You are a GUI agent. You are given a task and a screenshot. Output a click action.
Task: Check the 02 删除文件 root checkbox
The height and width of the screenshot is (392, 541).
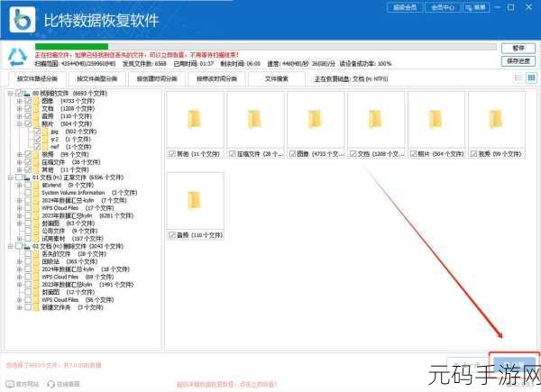pos(19,246)
